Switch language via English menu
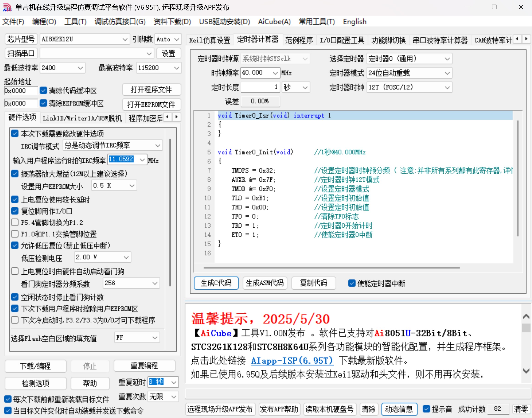532x418 pixels. tap(355, 22)
